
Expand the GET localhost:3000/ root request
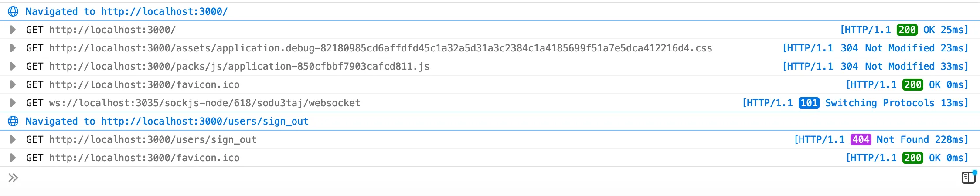pos(13,30)
